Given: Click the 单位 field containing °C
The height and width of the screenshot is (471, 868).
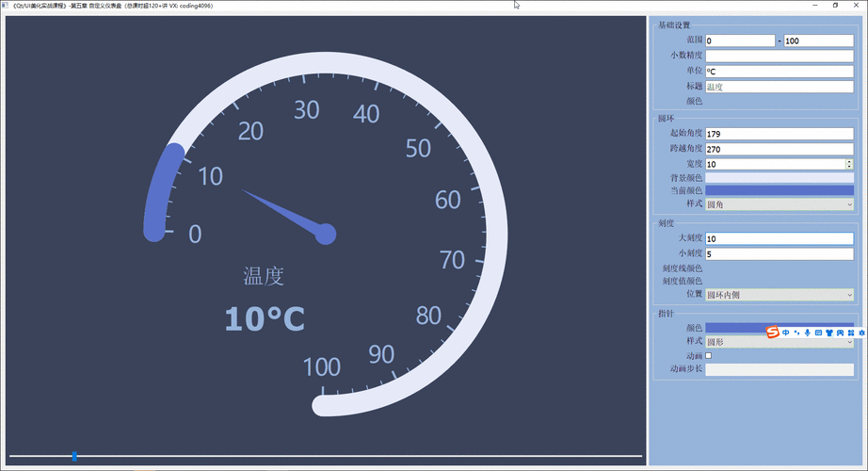Looking at the screenshot, I should tap(780, 71).
